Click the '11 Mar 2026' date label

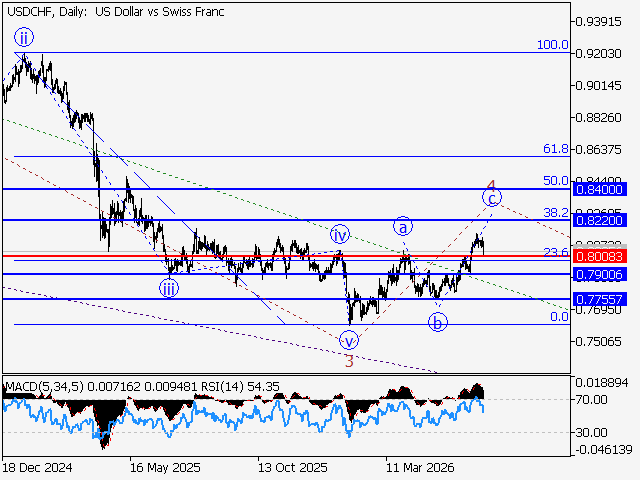(420, 467)
